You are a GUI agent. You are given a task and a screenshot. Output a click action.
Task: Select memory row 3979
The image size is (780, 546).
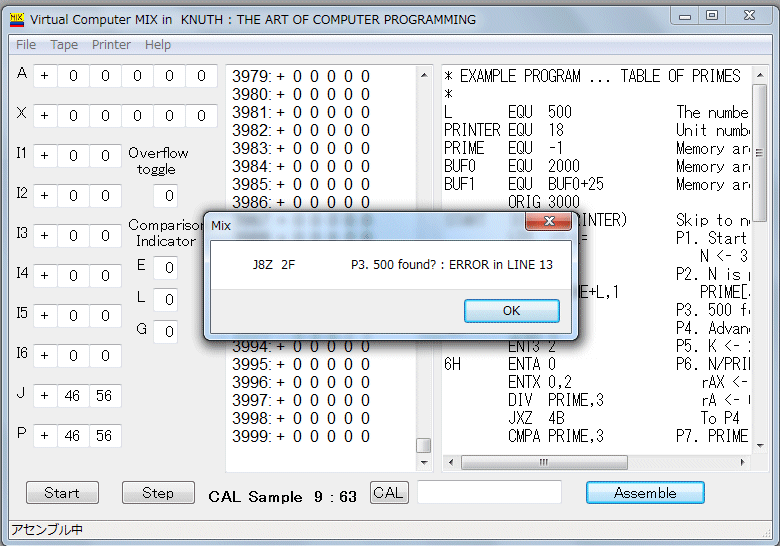pos(301,77)
